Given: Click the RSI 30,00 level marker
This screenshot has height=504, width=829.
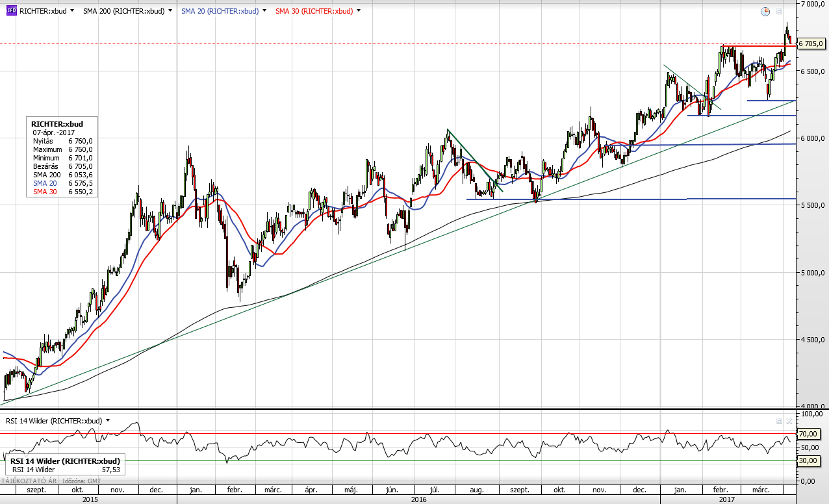Looking at the screenshot, I should (x=808, y=460).
